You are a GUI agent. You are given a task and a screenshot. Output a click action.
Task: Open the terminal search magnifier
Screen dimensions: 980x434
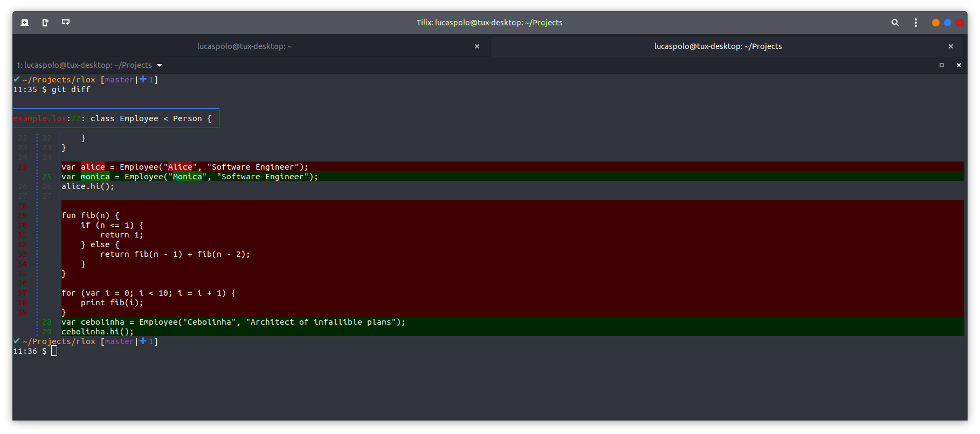coord(895,23)
